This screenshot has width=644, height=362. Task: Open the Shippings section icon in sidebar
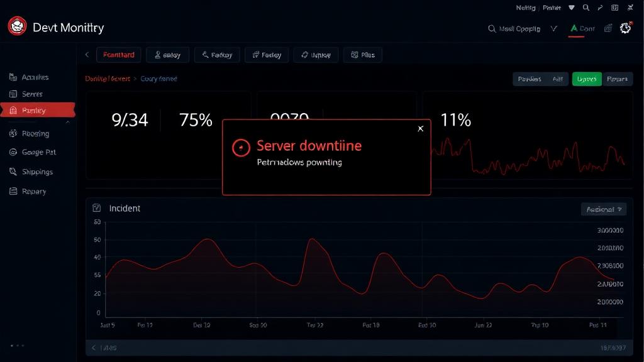(13, 172)
